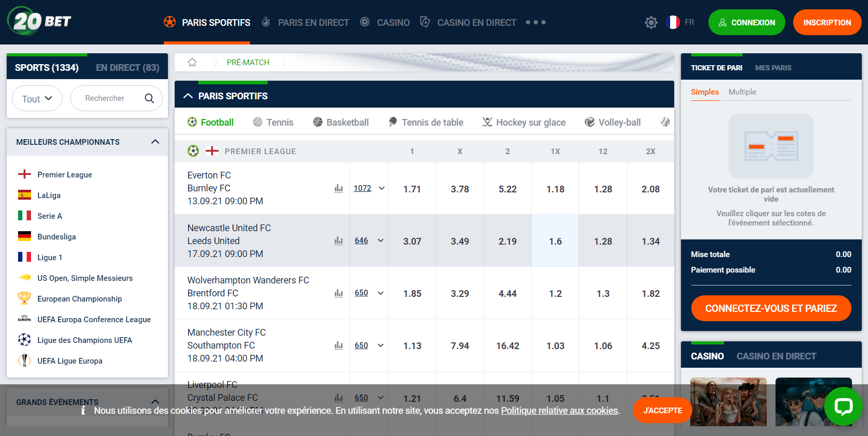Open the Tout filter dropdown
Image resolution: width=868 pixels, height=436 pixels.
[x=37, y=98]
